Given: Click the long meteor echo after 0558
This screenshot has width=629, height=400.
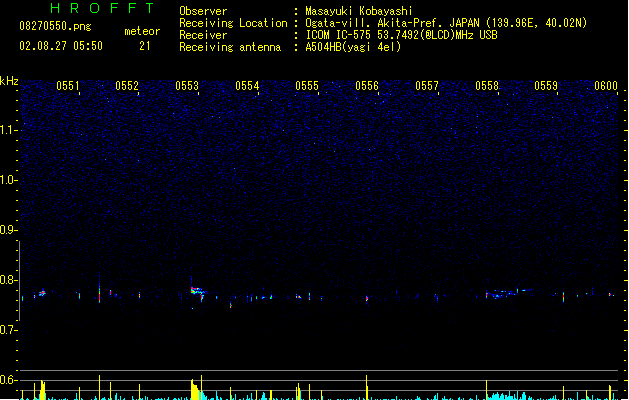Looking at the screenshot, I should click(509, 293).
